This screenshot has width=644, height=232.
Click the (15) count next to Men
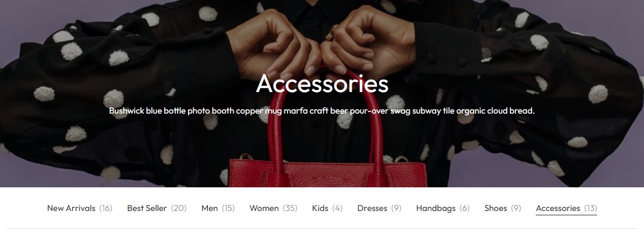coord(228,208)
